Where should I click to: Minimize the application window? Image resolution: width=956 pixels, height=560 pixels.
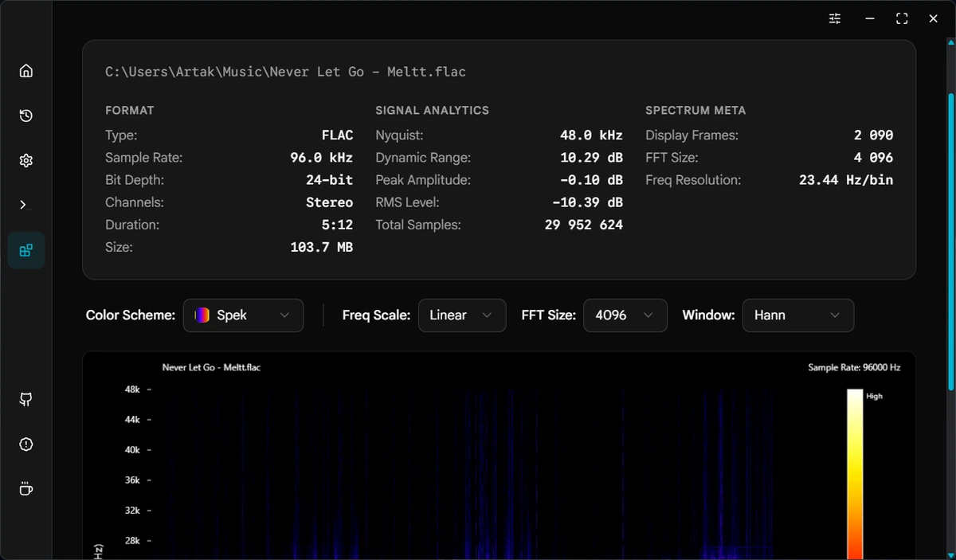click(870, 18)
